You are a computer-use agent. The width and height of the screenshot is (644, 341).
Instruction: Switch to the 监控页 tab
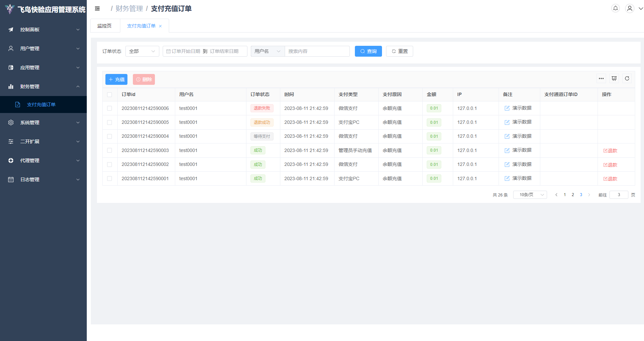(104, 26)
